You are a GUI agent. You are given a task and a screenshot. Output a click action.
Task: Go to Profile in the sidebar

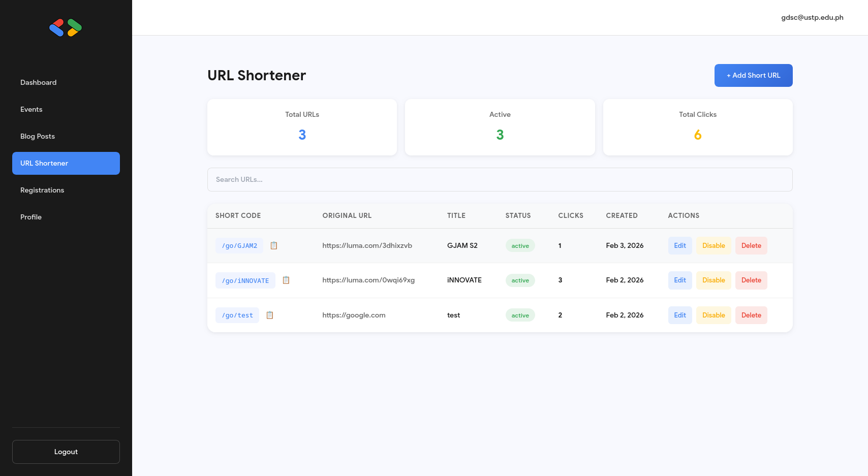[66, 217]
